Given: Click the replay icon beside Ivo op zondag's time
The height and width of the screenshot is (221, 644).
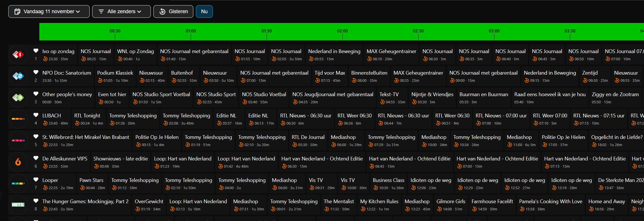Looking at the screenshot, I should pos(45,59).
